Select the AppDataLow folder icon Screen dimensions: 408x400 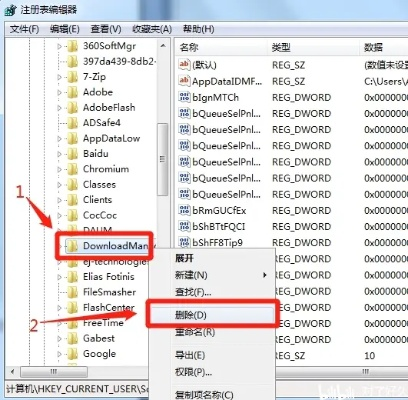(x=72, y=138)
